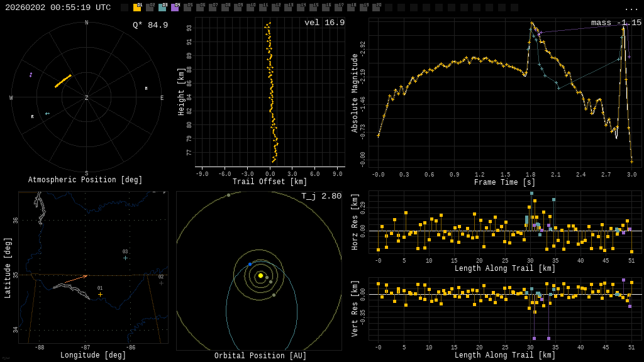Click the T_j 2.80 value
This screenshot has width=644, height=362.
click(321, 196)
